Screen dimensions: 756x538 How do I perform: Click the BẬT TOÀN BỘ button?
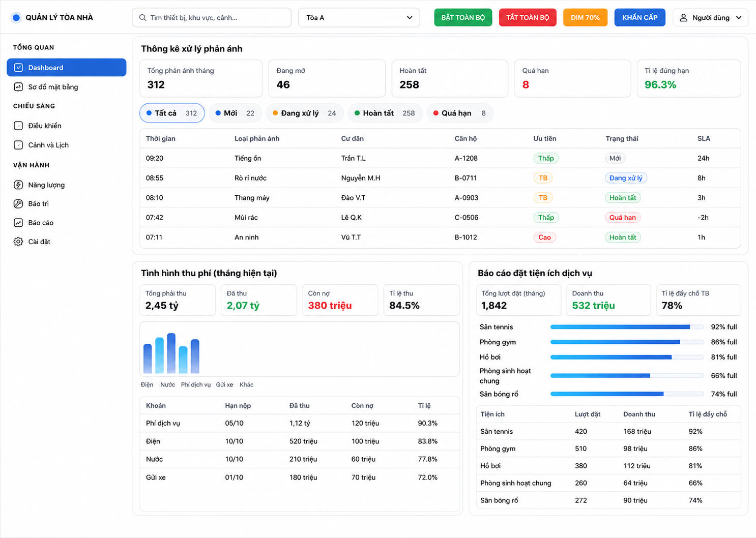(x=463, y=17)
